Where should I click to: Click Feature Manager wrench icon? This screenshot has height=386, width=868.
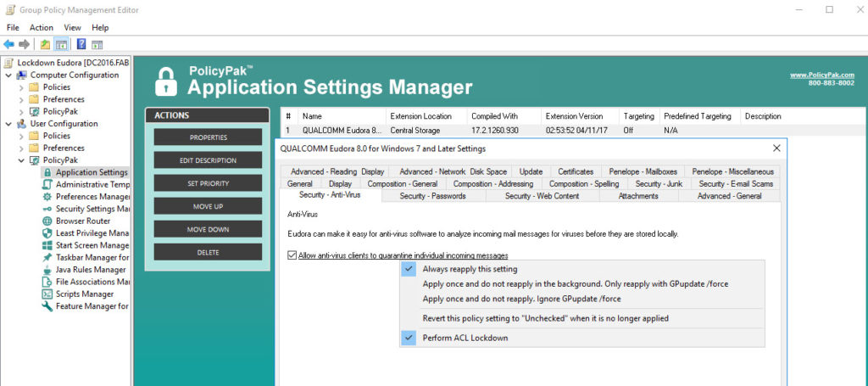tap(47, 306)
